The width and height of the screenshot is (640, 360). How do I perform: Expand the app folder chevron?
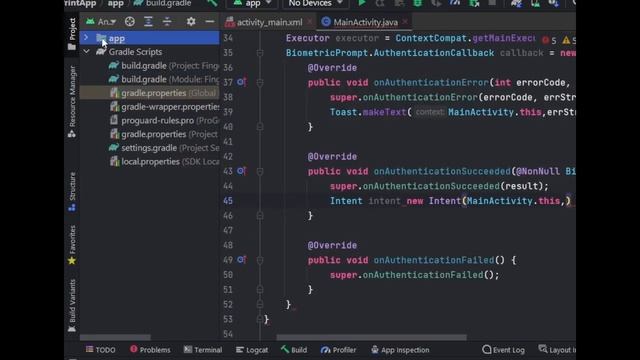pos(86,38)
